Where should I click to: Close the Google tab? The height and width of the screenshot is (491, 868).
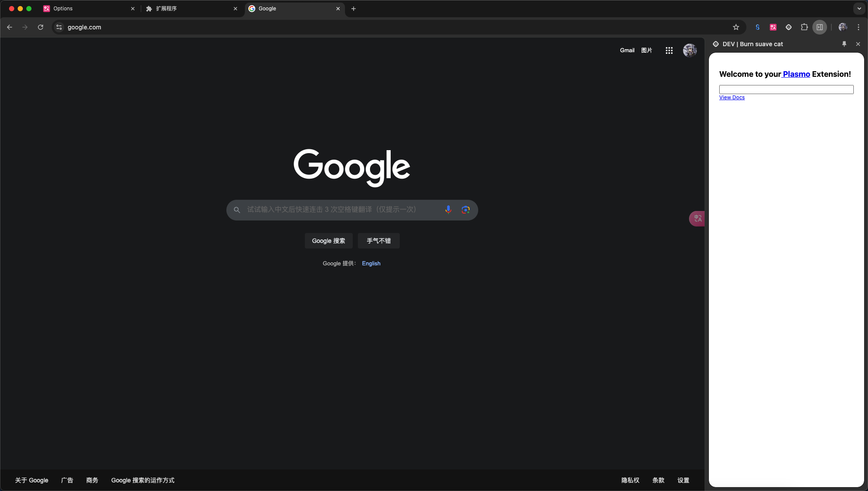338,9
